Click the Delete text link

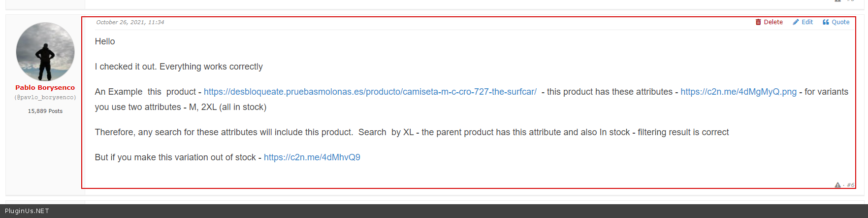click(773, 22)
